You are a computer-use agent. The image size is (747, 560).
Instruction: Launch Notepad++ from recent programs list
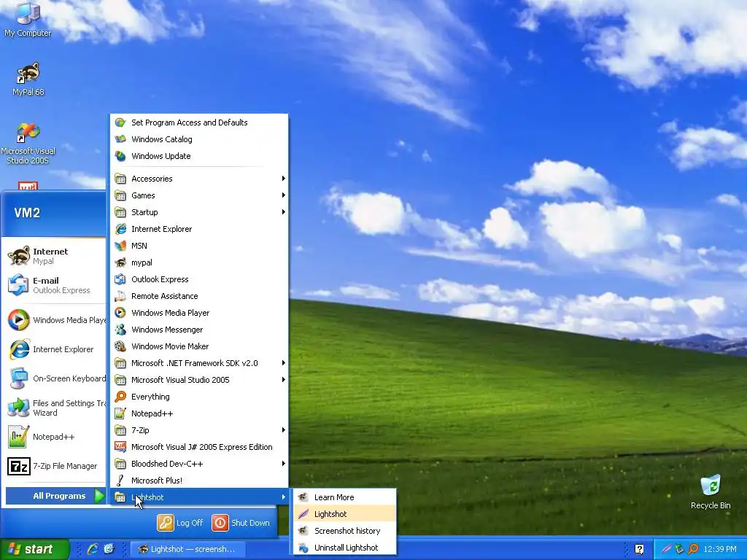54,437
